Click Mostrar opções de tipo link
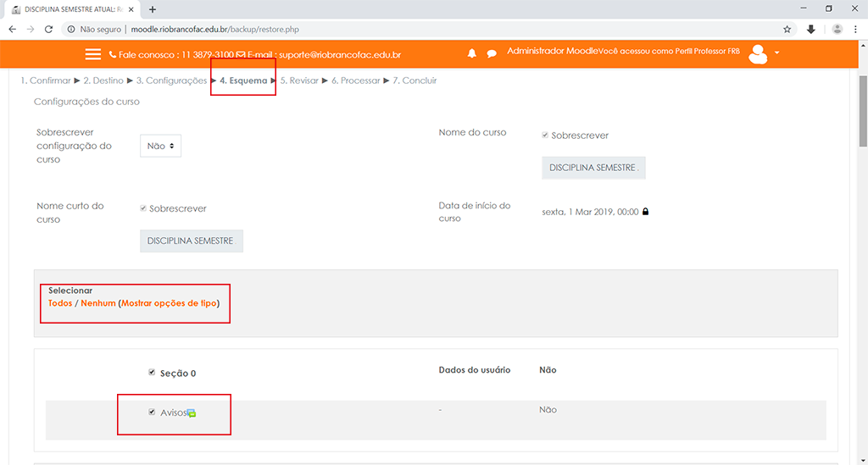The height and width of the screenshot is (465, 868). [x=169, y=303]
